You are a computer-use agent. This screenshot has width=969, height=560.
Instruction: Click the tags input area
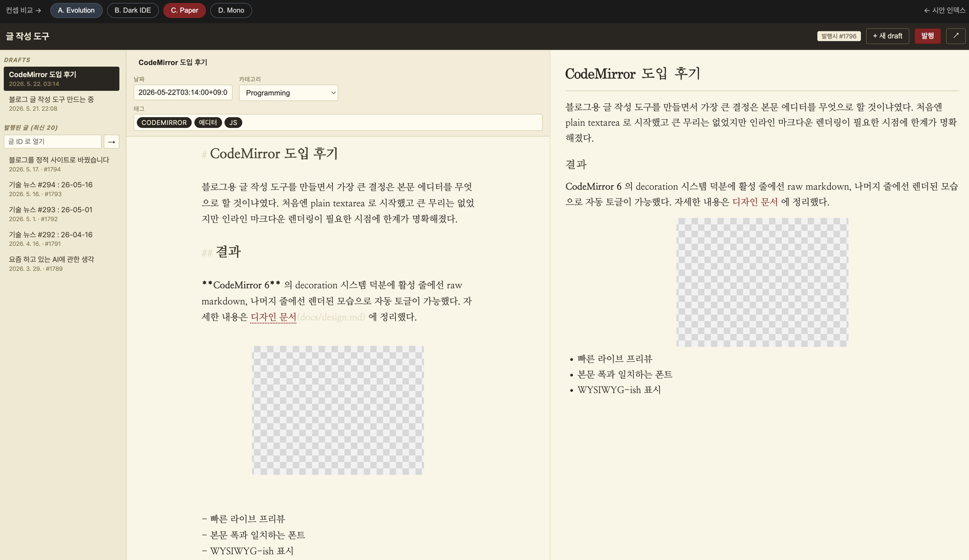pyautogui.click(x=338, y=122)
